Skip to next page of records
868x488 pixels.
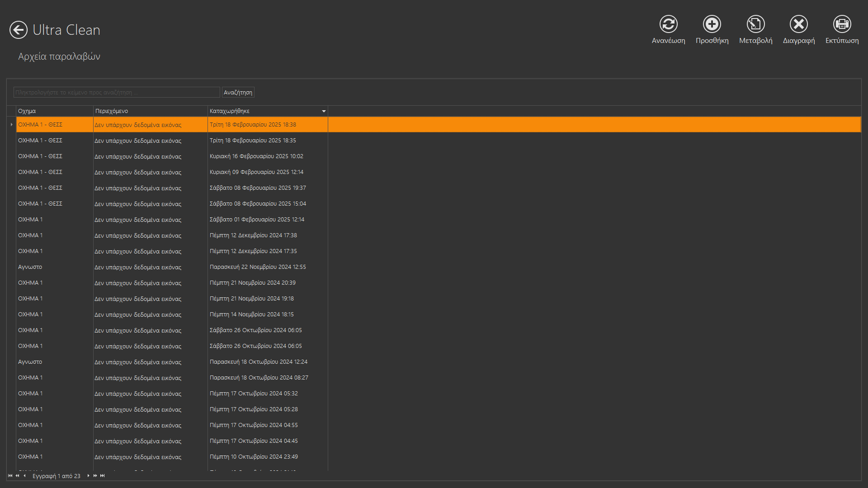pos(95,476)
